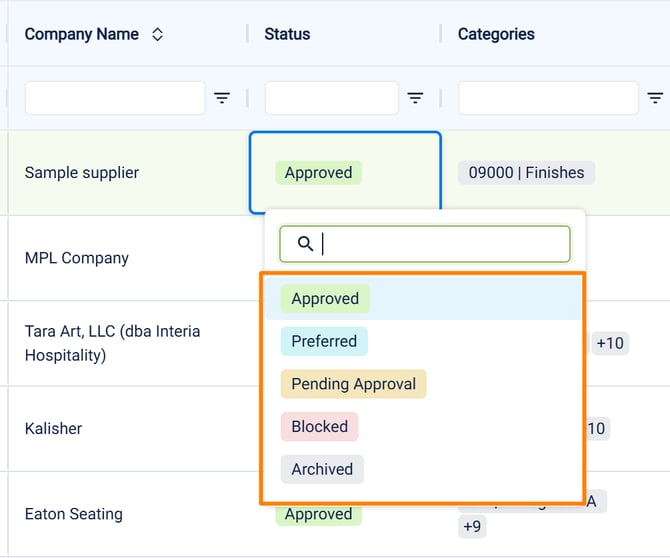Set status to Blocked
This screenshot has width=670, height=558.
point(319,426)
